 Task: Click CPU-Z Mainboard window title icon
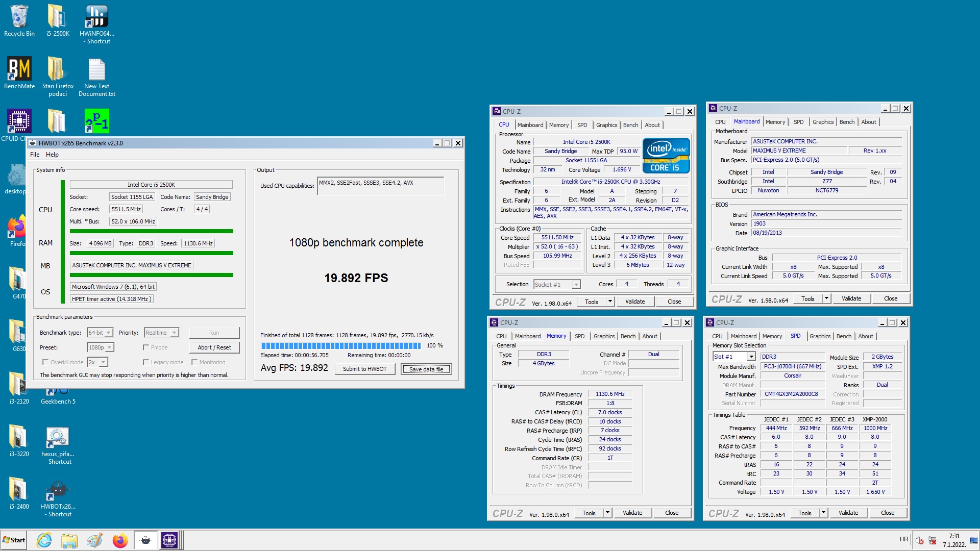click(713, 108)
